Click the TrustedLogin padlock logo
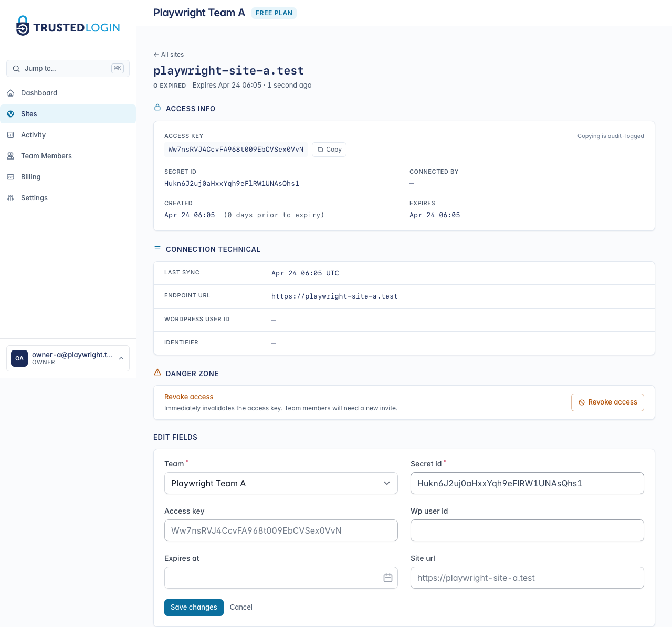This screenshot has width=672, height=627. click(x=22, y=25)
